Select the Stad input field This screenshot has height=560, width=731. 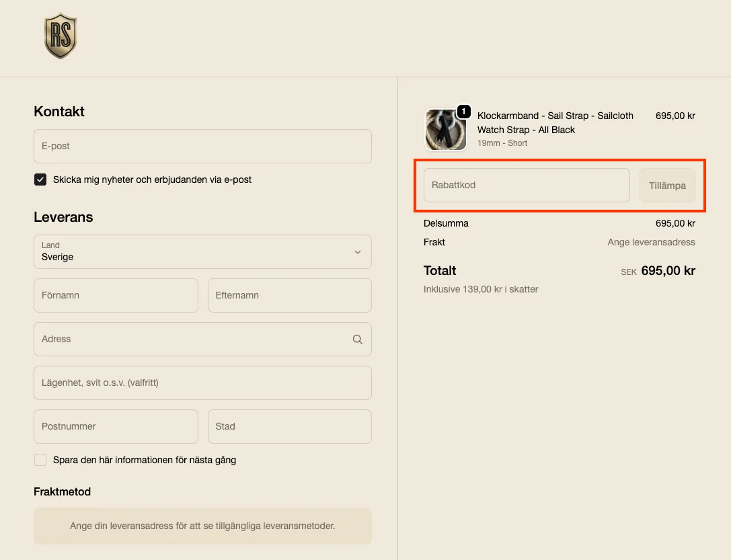tap(289, 427)
